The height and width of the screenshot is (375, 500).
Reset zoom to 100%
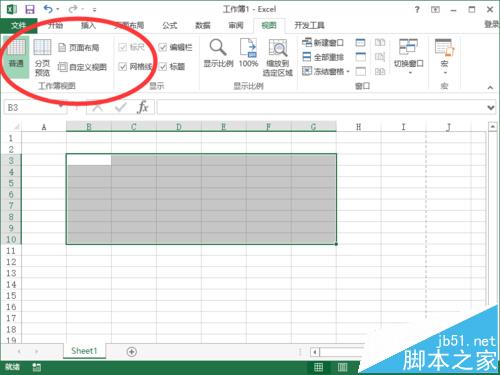click(x=249, y=53)
